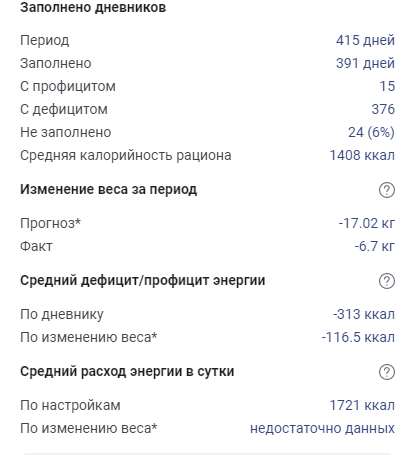Click the 391 дней filled value
This screenshot has height=455, width=413.
pyautogui.click(x=365, y=63)
